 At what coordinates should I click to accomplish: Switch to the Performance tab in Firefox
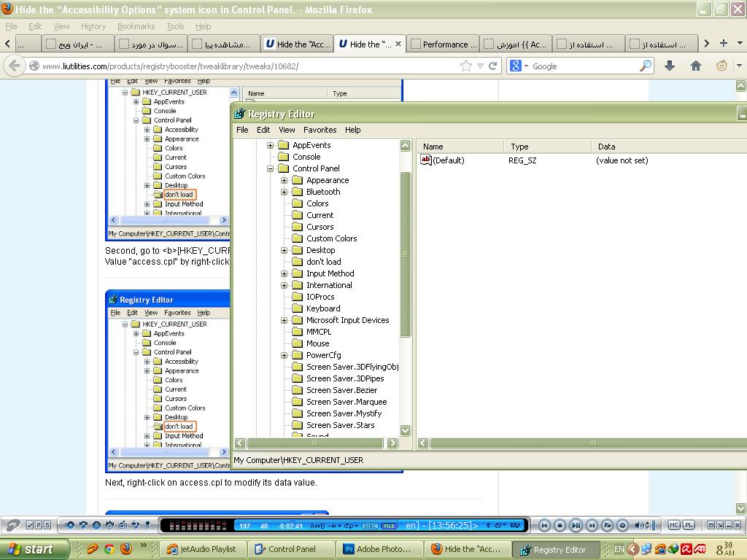(443, 44)
